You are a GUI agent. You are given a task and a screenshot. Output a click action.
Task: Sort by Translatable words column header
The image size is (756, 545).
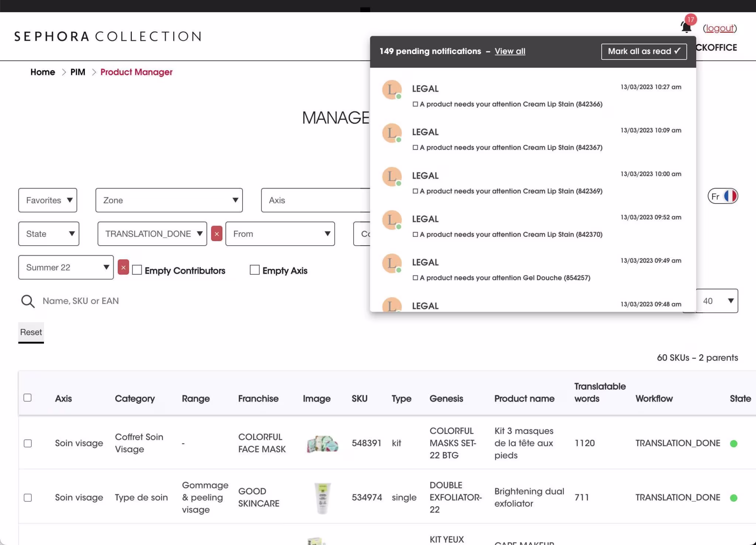tap(600, 393)
